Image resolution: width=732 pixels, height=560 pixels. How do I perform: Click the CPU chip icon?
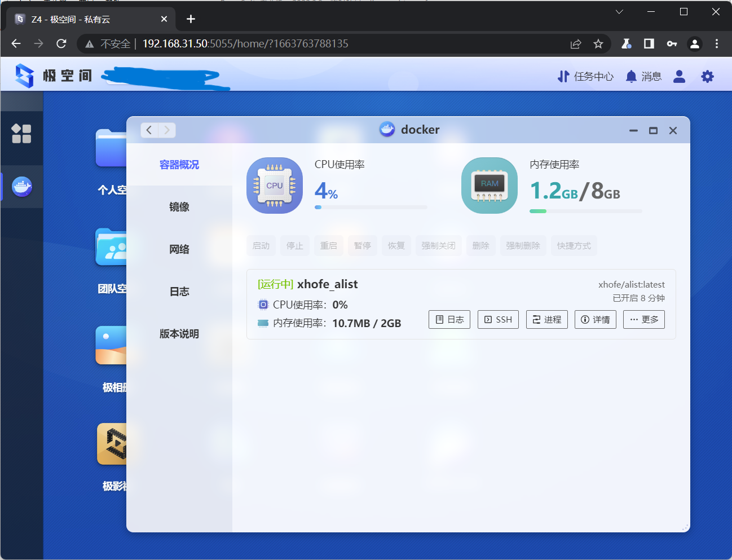[275, 186]
